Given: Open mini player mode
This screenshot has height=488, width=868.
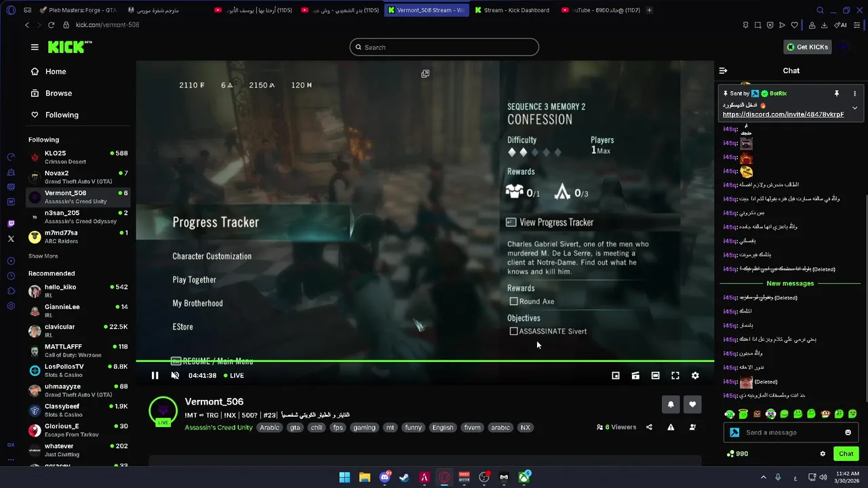Looking at the screenshot, I should pyautogui.click(x=616, y=375).
